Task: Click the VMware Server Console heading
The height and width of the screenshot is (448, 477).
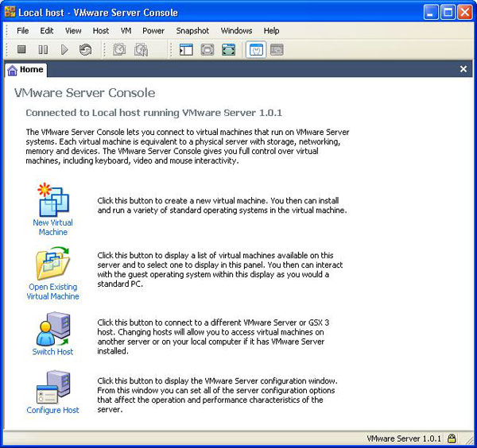Action: coord(84,93)
